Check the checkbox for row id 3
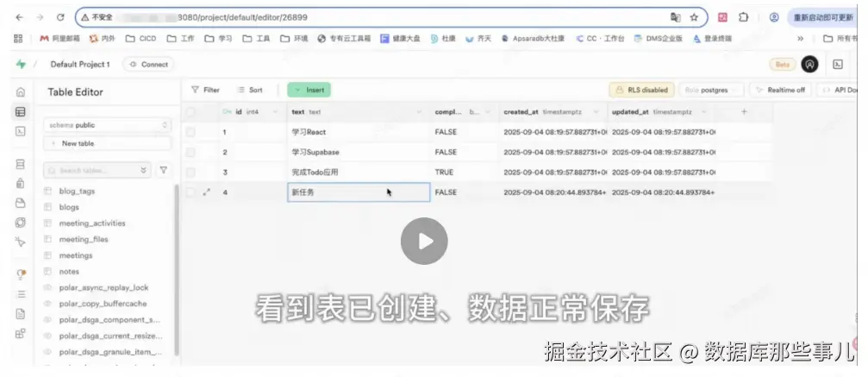This screenshot has width=868, height=377. point(190,173)
